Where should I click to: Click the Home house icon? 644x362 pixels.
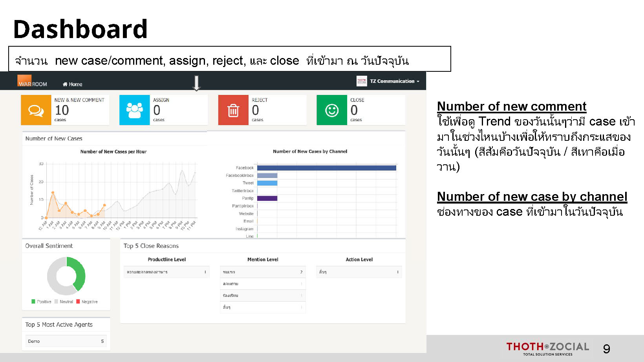pos(65,84)
